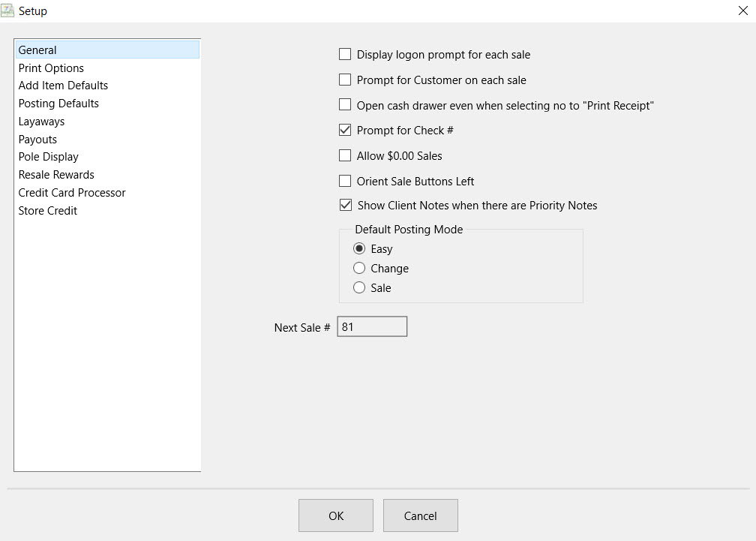Enable Display logon prompt for each sale
This screenshot has height=541, width=756.
click(x=345, y=54)
